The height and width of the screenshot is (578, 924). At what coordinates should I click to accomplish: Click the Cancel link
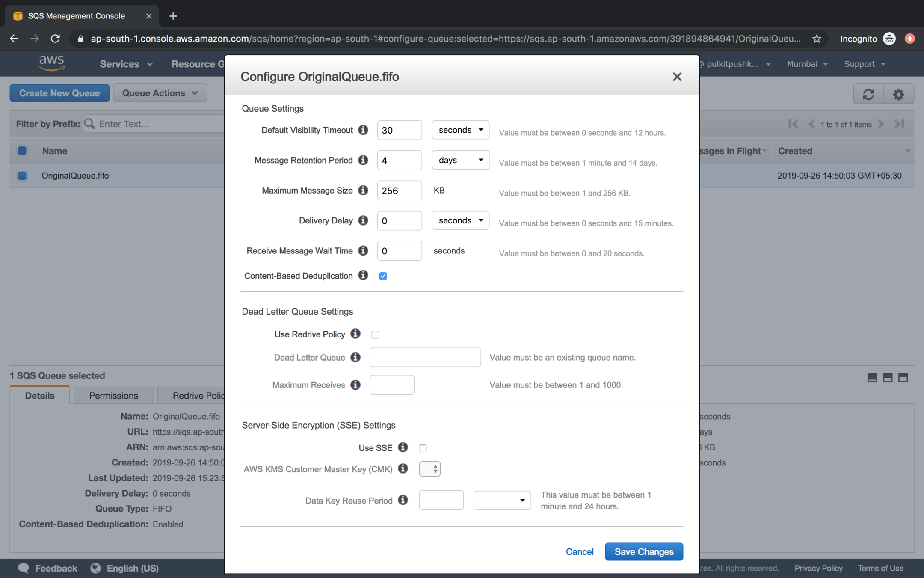[579, 551]
